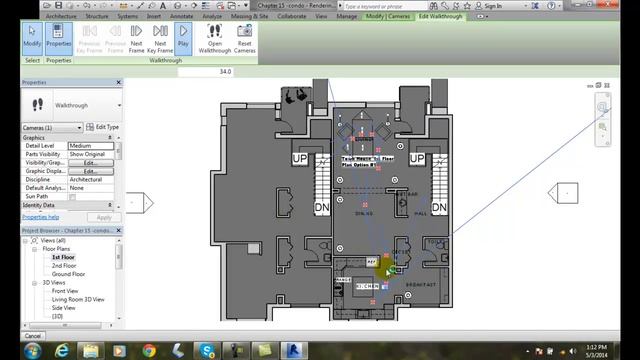Open the Structure ribbon tab
The width and height of the screenshot is (640, 360).
point(97,16)
